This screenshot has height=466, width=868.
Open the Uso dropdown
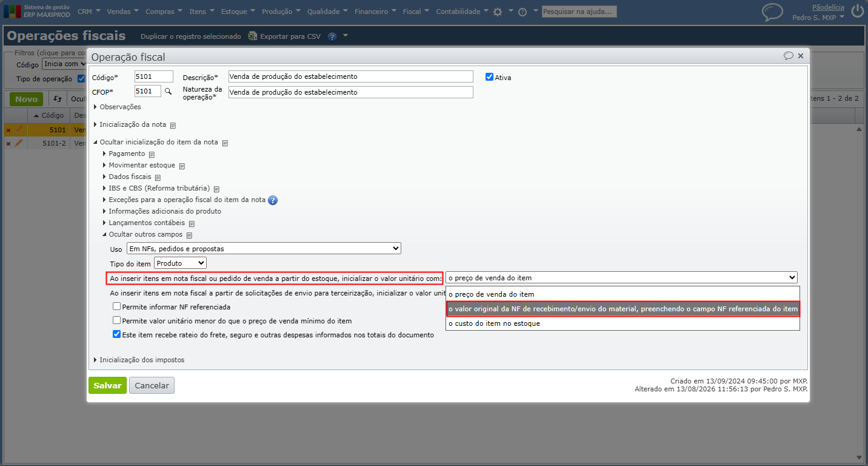point(264,248)
